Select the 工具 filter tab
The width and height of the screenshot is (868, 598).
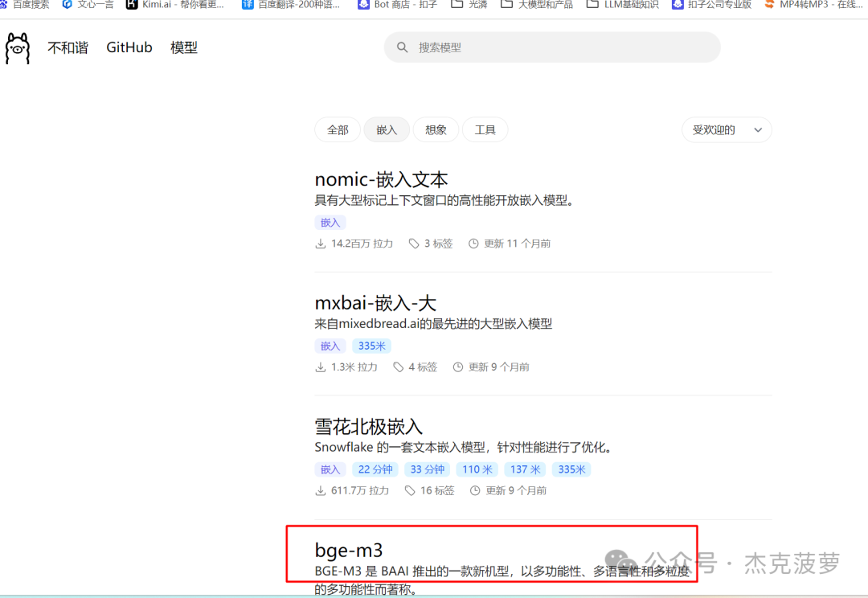485,130
